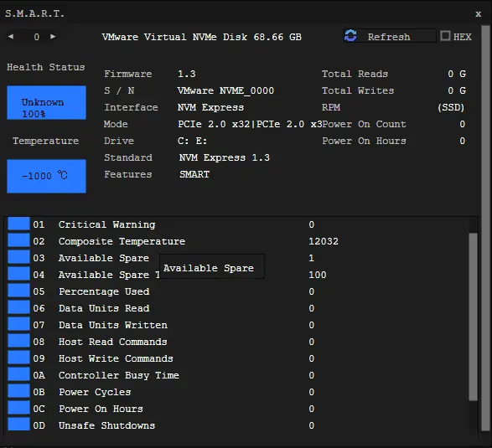Click the RPM value (SSD)
The image size is (492, 448).
click(451, 107)
